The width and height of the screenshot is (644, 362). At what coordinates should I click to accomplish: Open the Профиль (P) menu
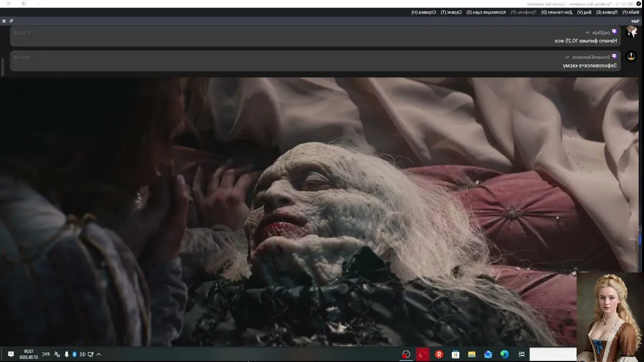coord(524,12)
